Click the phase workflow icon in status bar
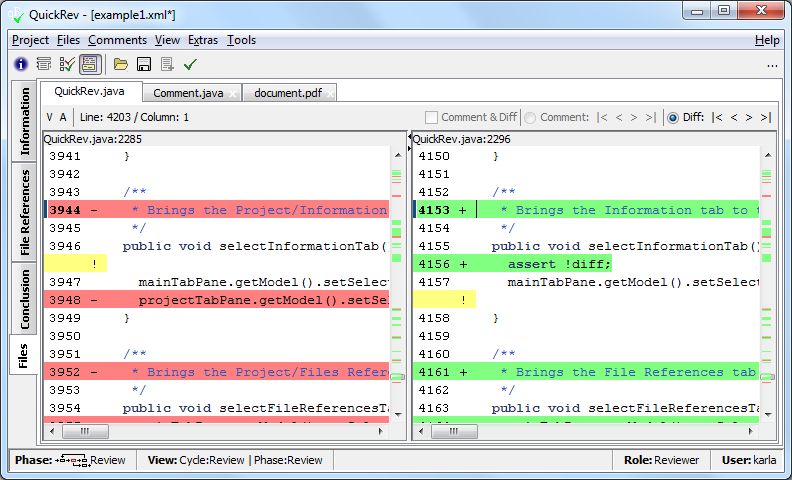The height and width of the screenshot is (480, 792). 71,460
